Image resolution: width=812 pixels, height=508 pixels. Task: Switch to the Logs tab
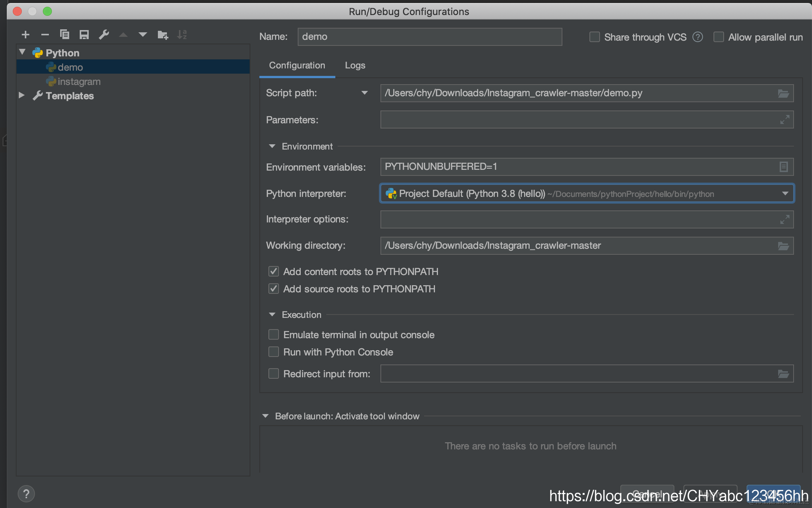coord(355,65)
